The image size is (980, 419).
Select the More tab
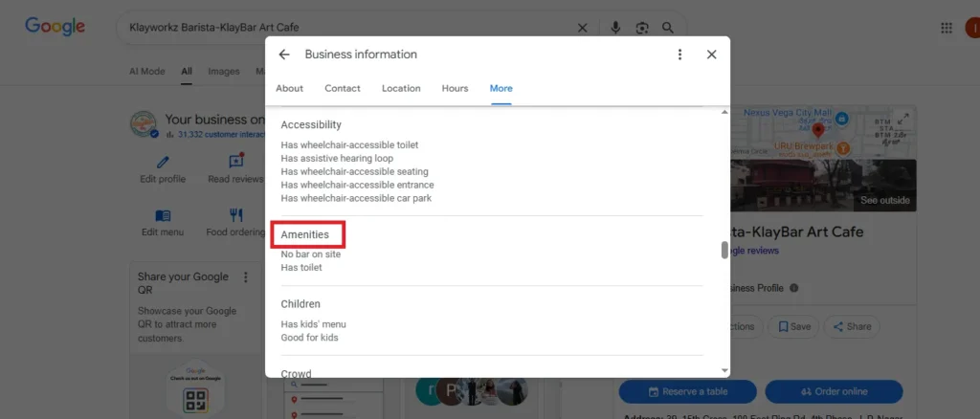pyautogui.click(x=501, y=88)
